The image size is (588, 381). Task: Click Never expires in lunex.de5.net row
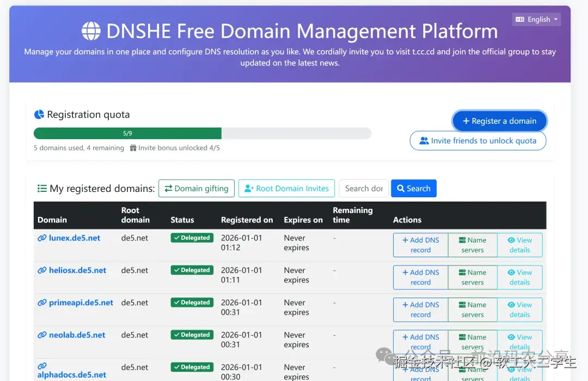click(x=296, y=243)
